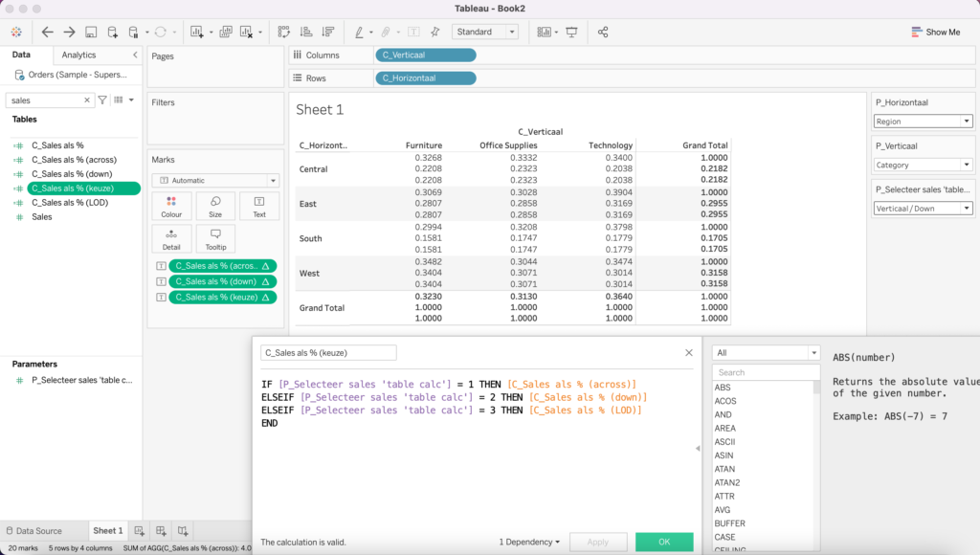Screen dimensions: 980x555
Task: Open the P_Horizontaal Region dropdown
Action: [924, 122]
